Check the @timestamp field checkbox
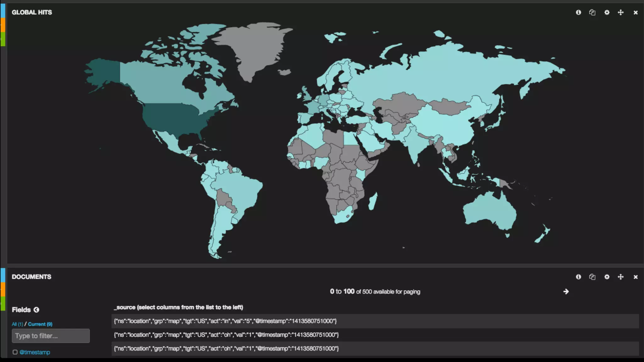This screenshot has height=362, width=644. (x=15, y=352)
